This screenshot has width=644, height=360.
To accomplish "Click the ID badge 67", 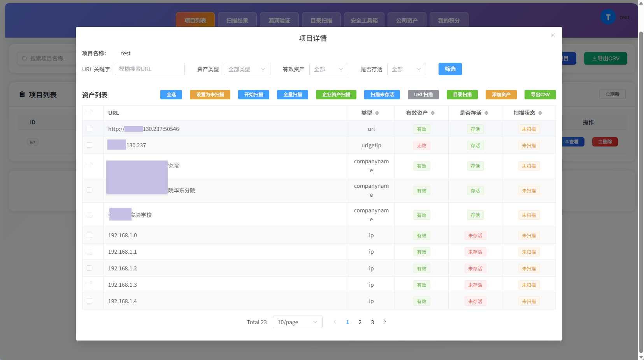I will pyautogui.click(x=33, y=142).
